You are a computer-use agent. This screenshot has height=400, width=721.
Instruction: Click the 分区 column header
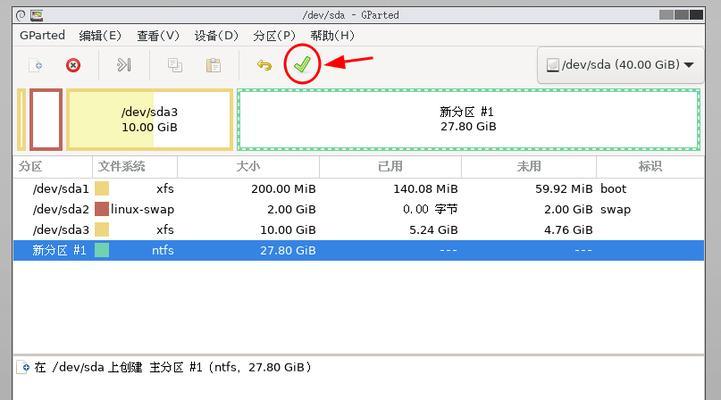point(53,166)
